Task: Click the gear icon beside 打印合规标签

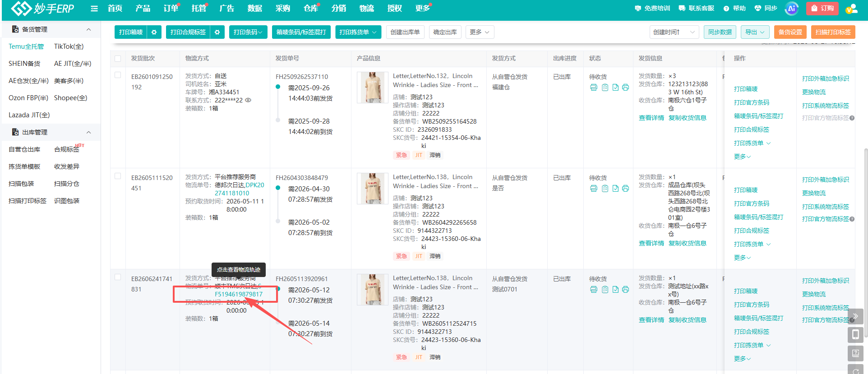Action: pos(217,32)
